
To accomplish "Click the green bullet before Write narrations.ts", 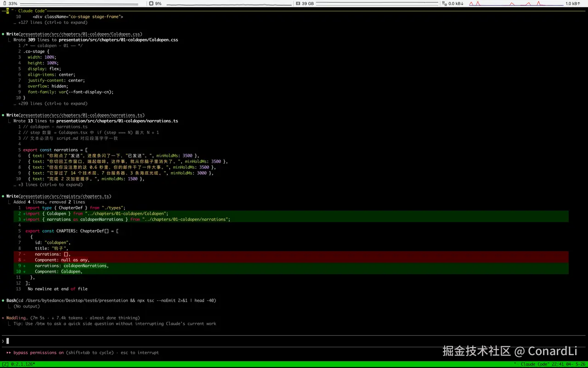I will tap(3, 115).
